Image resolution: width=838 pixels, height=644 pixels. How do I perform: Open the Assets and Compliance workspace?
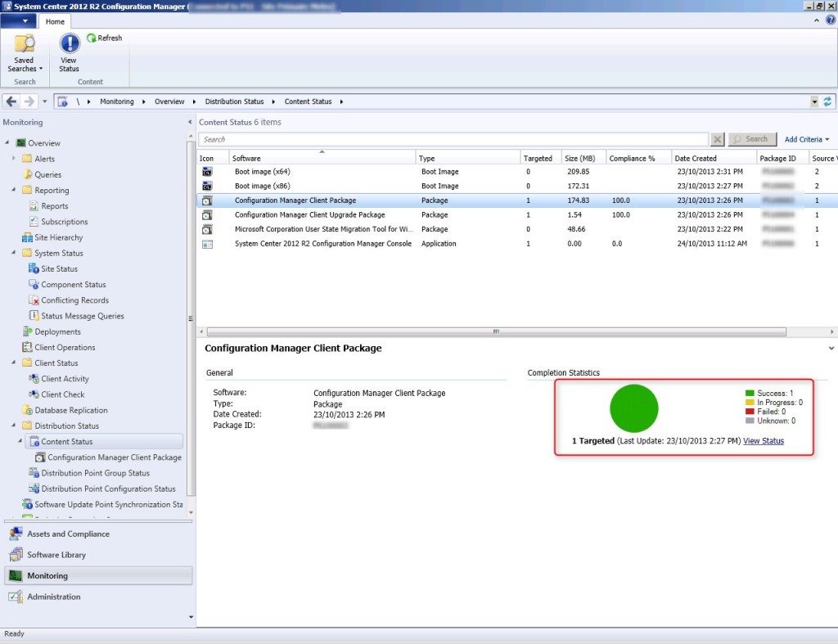[x=65, y=534]
